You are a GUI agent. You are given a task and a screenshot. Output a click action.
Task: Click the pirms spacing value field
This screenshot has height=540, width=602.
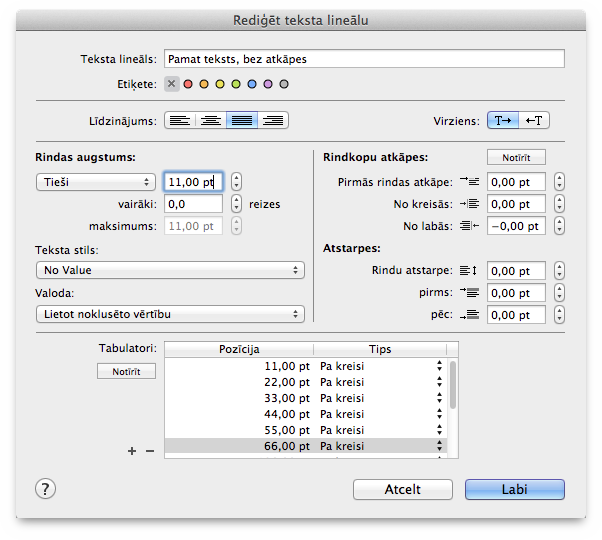point(516,293)
